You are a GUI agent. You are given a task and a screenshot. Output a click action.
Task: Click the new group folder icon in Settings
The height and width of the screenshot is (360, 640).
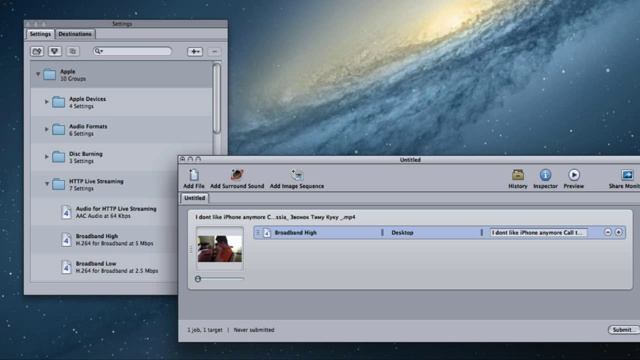click(37, 51)
